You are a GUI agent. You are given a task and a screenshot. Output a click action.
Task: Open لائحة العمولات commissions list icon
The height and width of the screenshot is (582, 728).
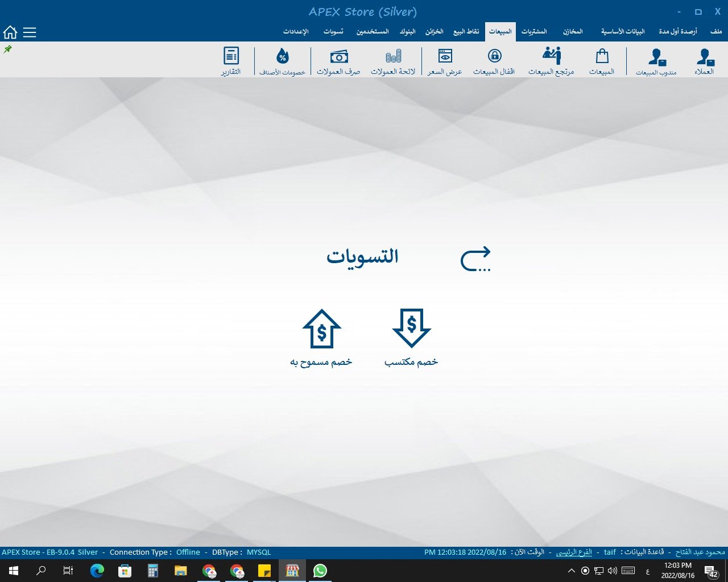[x=393, y=61]
